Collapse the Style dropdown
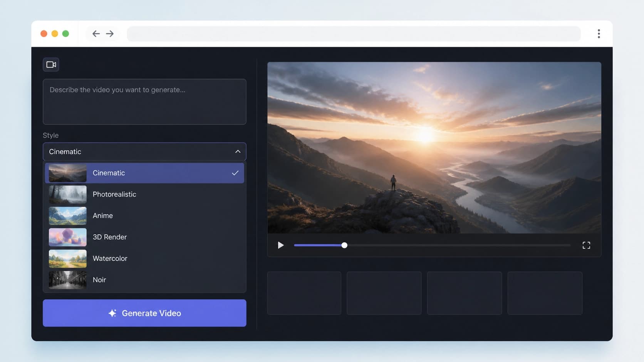This screenshot has width=644, height=362. (144, 152)
